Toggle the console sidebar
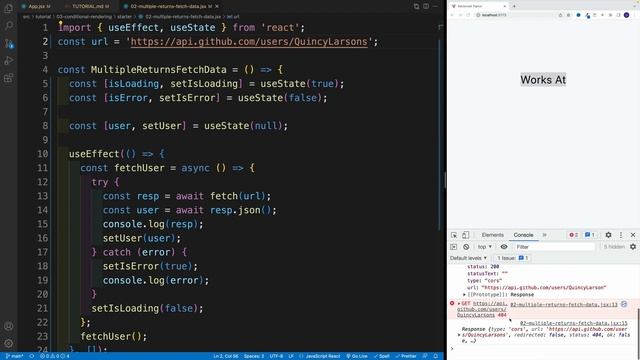Image resolution: width=640 pixels, height=360 pixels. 453,247
